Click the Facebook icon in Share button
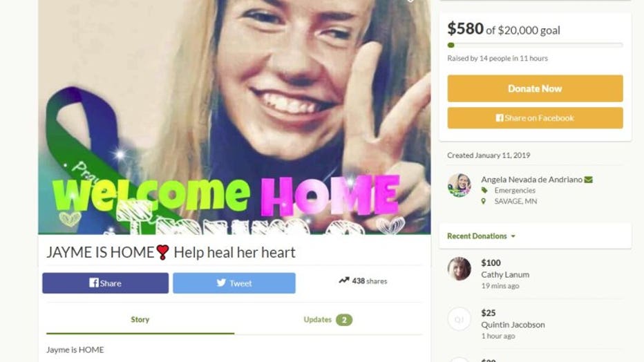The width and height of the screenshot is (644, 362). (x=94, y=283)
